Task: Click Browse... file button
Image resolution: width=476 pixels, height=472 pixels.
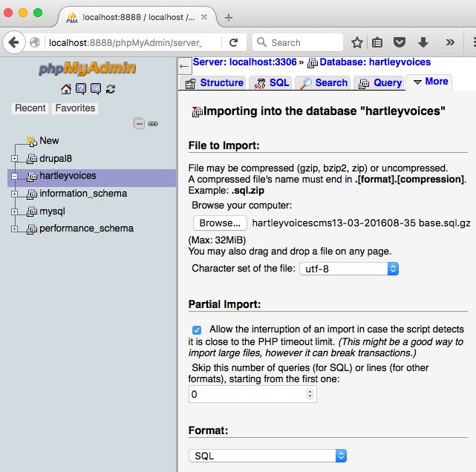Action: (220, 223)
